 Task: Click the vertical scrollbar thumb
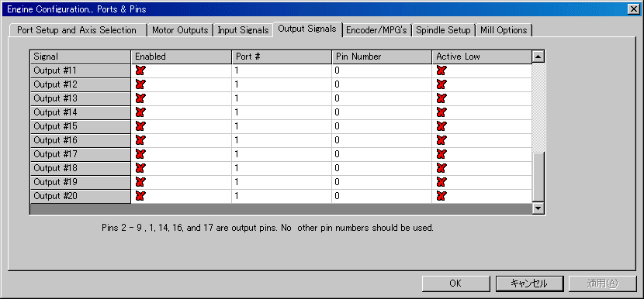coord(538,177)
